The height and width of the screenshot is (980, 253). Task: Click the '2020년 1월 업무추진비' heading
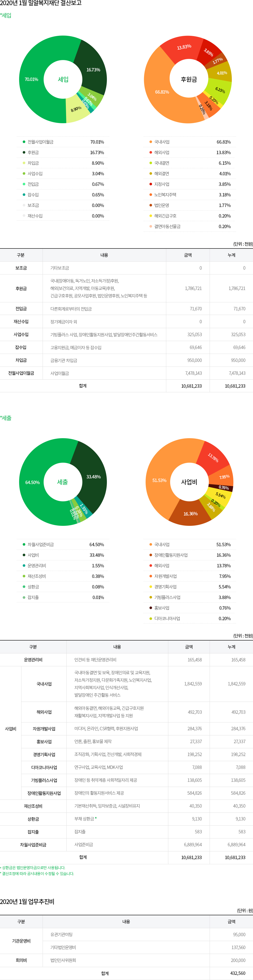pyautogui.click(x=27, y=901)
